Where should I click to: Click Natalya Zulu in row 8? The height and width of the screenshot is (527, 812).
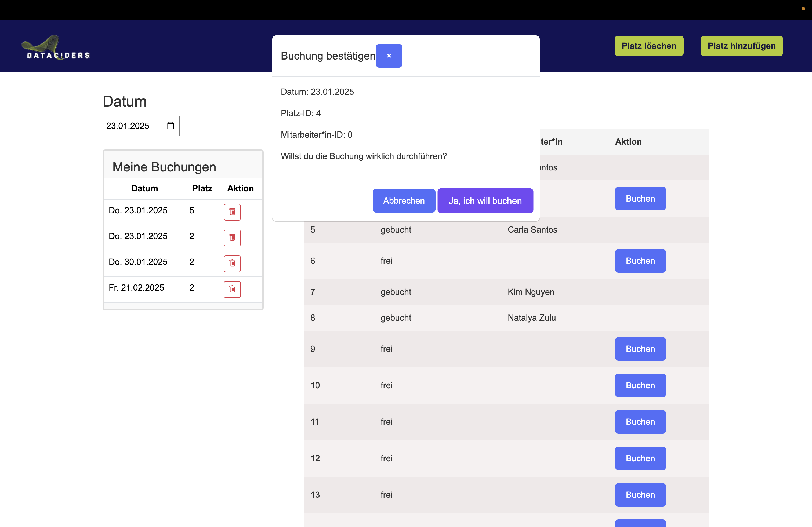[x=532, y=318]
